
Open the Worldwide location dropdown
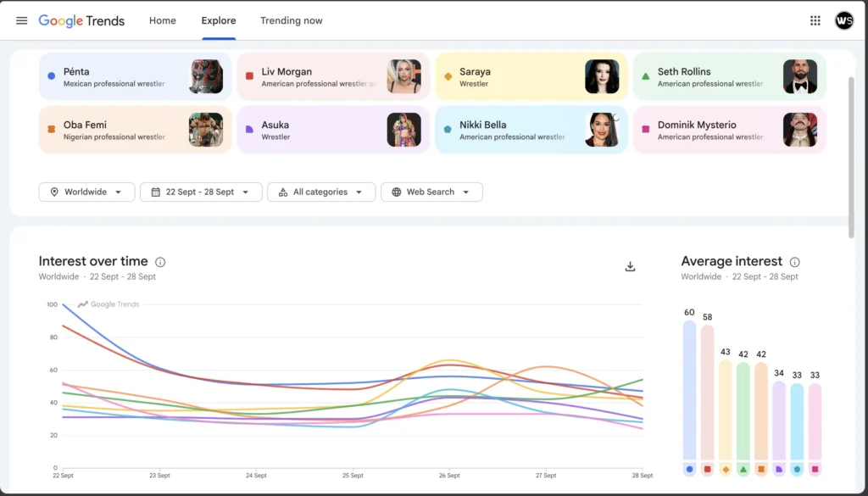[87, 192]
